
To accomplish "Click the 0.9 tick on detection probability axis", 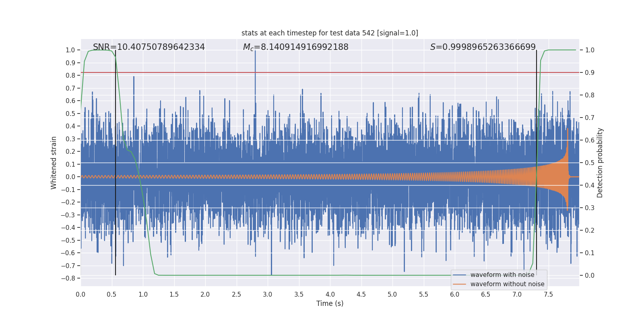I will 590,72.
